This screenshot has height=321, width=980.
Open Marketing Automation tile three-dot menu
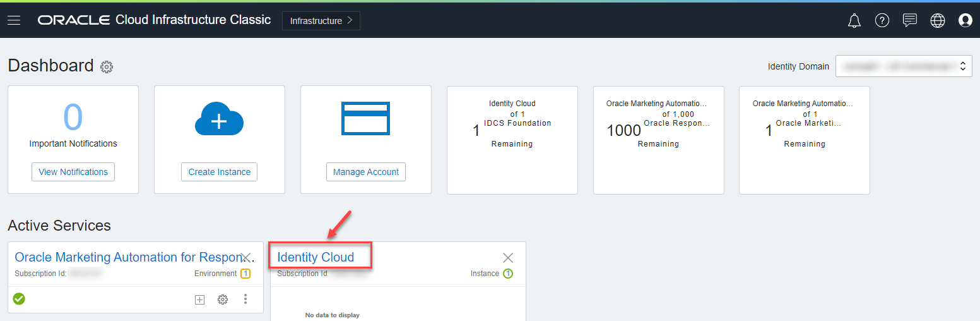coord(245,300)
